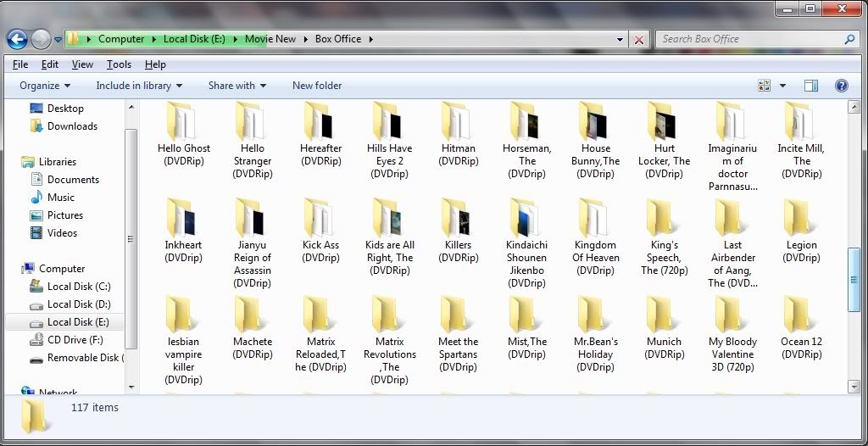The width and height of the screenshot is (868, 446).
Task: Open the Edit menu
Action: (x=50, y=64)
